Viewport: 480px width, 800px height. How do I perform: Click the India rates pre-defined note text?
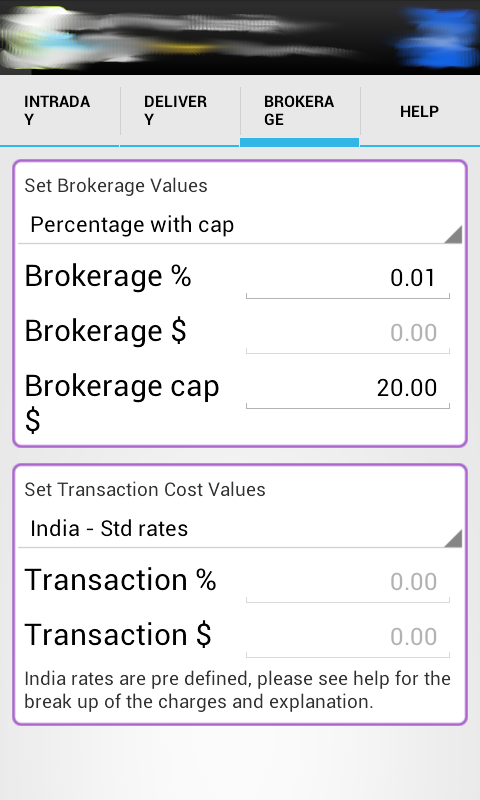click(238, 690)
